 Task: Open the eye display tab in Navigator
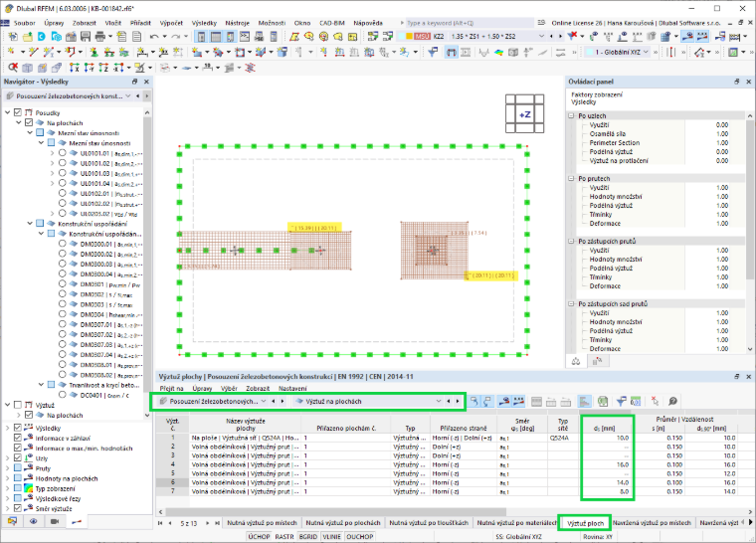coord(33,521)
